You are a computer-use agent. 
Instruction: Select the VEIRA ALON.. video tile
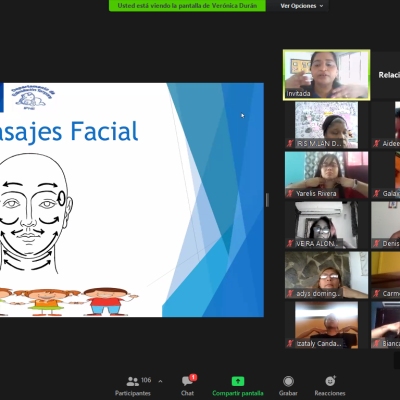coord(326,225)
